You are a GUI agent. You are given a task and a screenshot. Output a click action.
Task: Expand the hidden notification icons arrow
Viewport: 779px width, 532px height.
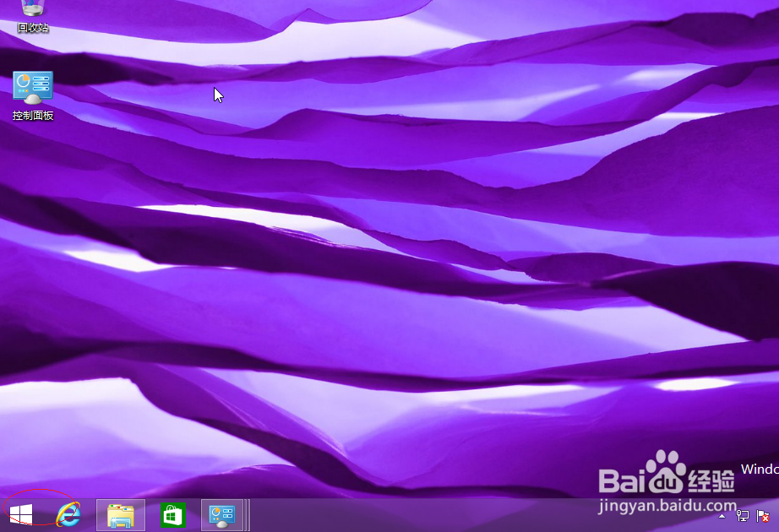pos(722,516)
